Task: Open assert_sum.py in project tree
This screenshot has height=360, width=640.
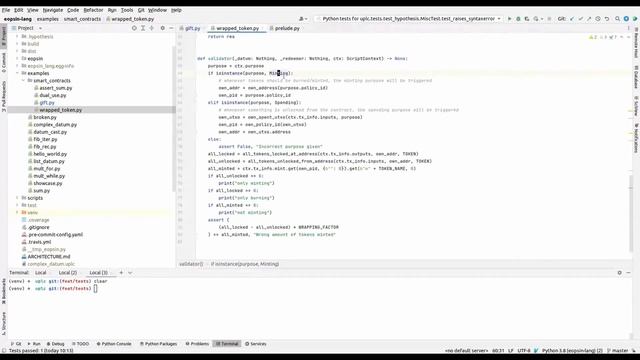Action: pyautogui.click(x=56, y=88)
